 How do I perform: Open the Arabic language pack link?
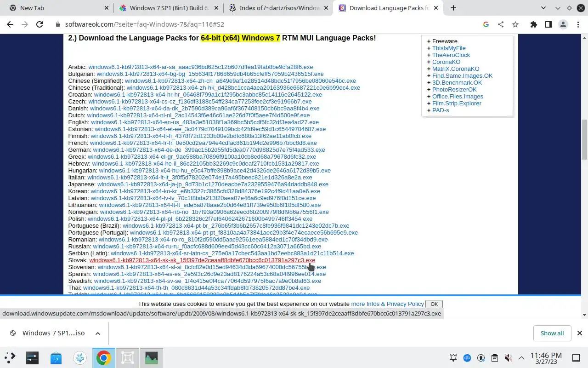(201, 67)
